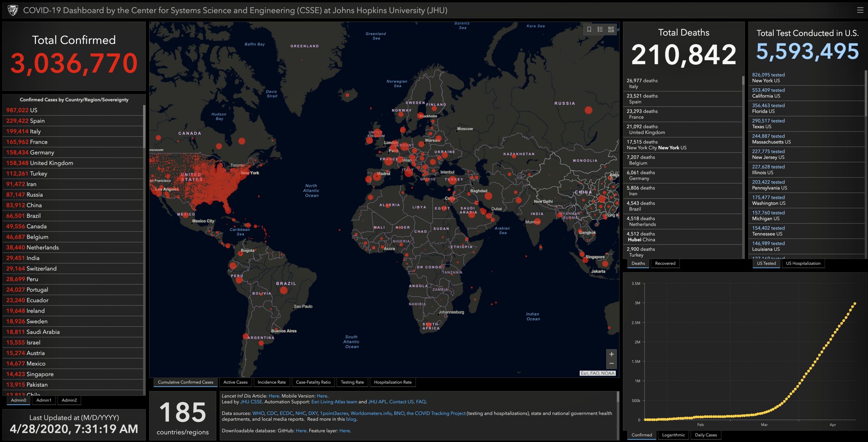The width and height of the screenshot is (868, 442).
Task: Open the Incidence Rate map tab
Action: pyautogui.click(x=272, y=382)
